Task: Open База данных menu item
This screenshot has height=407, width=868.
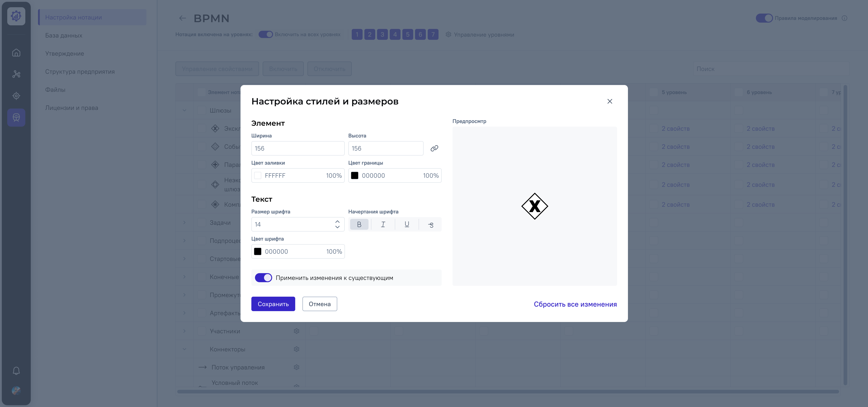Action: [x=64, y=35]
